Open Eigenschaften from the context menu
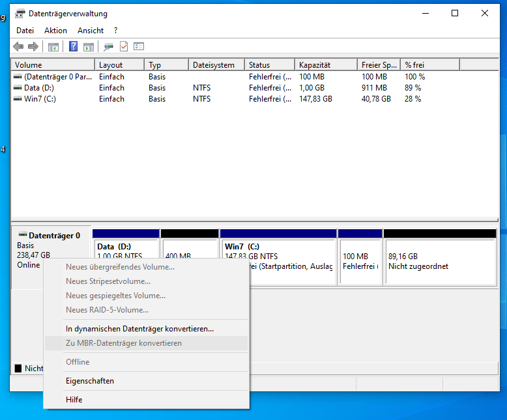The image size is (507, 420). [x=147, y=381]
